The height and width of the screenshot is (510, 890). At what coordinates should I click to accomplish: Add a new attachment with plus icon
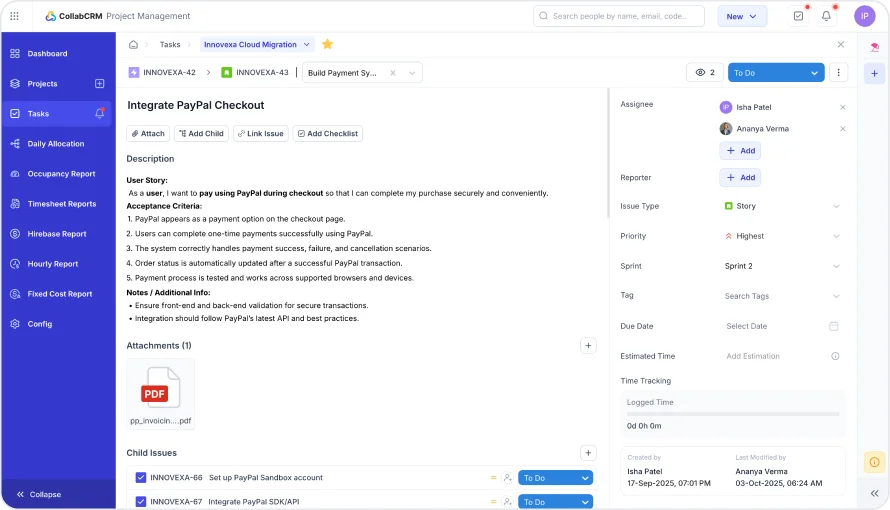[588, 345]
